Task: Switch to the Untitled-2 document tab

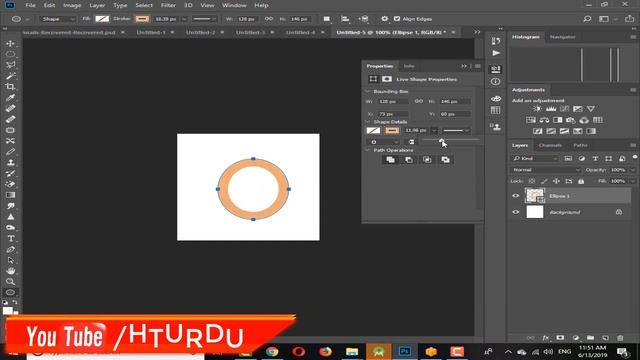Action: [200, 32]
